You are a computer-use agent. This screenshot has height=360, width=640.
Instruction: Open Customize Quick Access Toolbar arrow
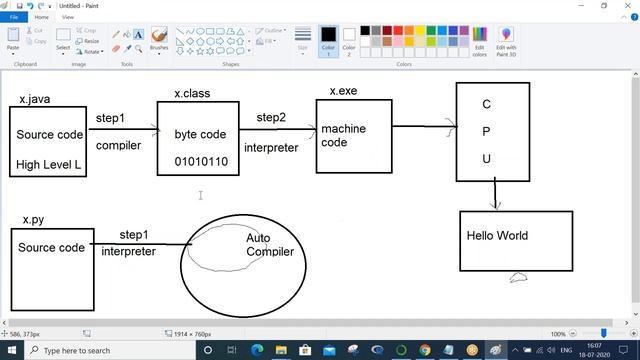(x=50, y=6)
